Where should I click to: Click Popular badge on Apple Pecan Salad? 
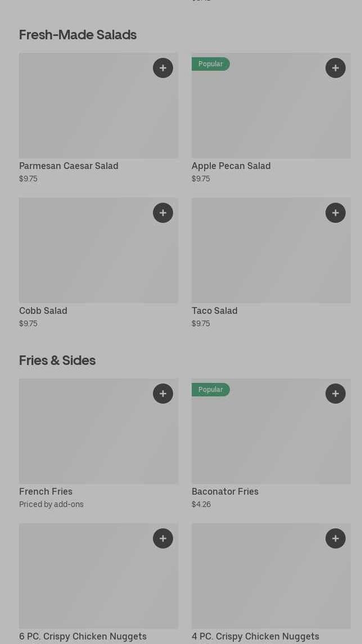tap(211, 64)
